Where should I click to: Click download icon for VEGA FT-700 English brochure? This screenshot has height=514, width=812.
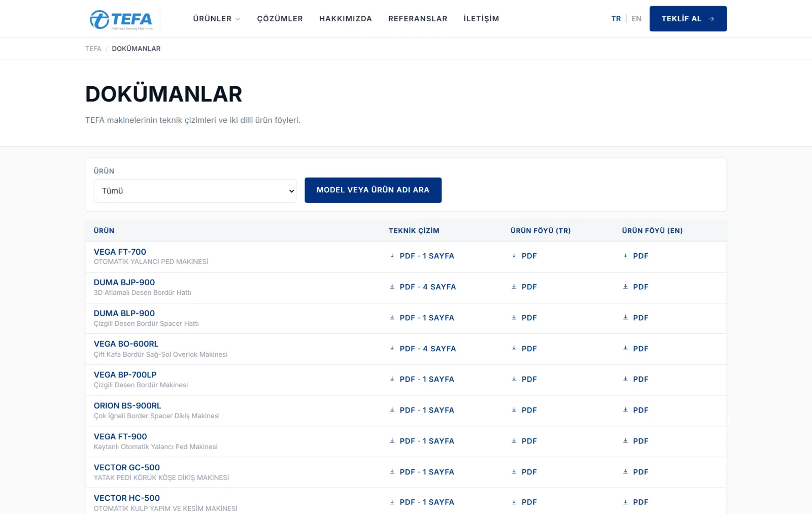click(626, 256)
